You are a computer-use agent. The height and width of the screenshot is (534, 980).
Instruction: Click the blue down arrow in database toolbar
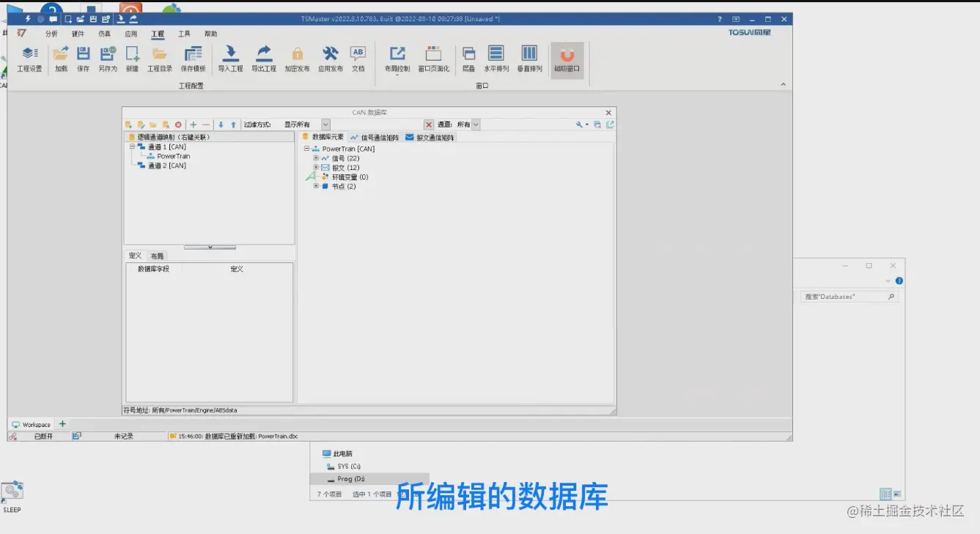pyautogui.click(x=221, y=125)
